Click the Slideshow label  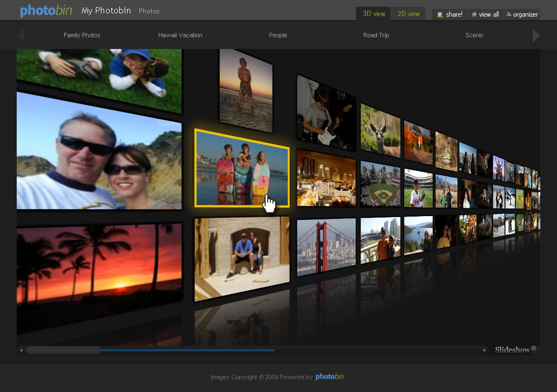tap(512, 350)
